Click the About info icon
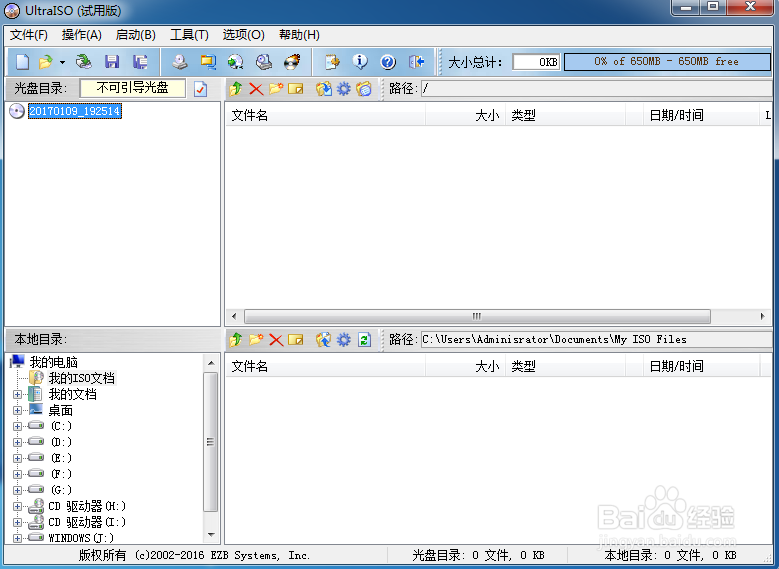 pyautogui.click(x=360, y=62)
